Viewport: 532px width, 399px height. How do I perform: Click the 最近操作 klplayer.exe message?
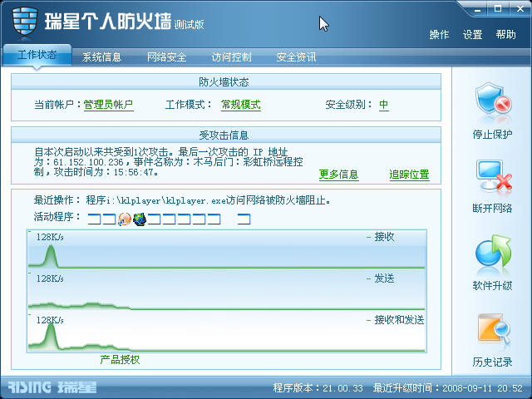pos(209,200)
